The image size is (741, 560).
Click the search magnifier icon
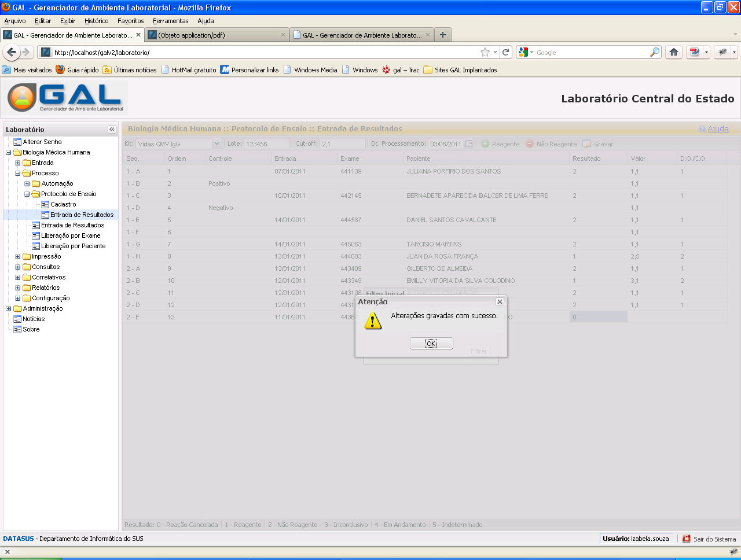[x=655, y=52]
